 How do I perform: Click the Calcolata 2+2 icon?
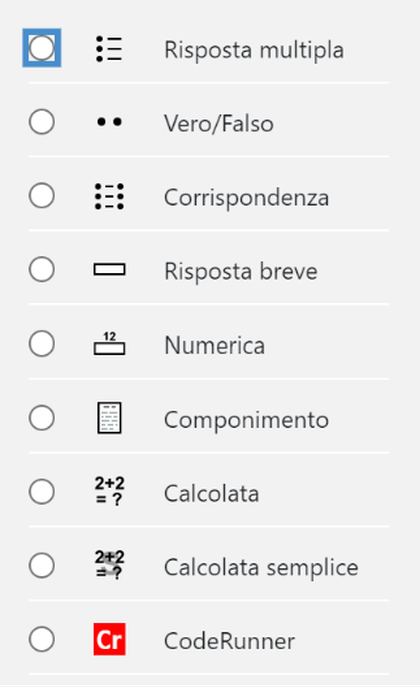click(x=109, y=491)
